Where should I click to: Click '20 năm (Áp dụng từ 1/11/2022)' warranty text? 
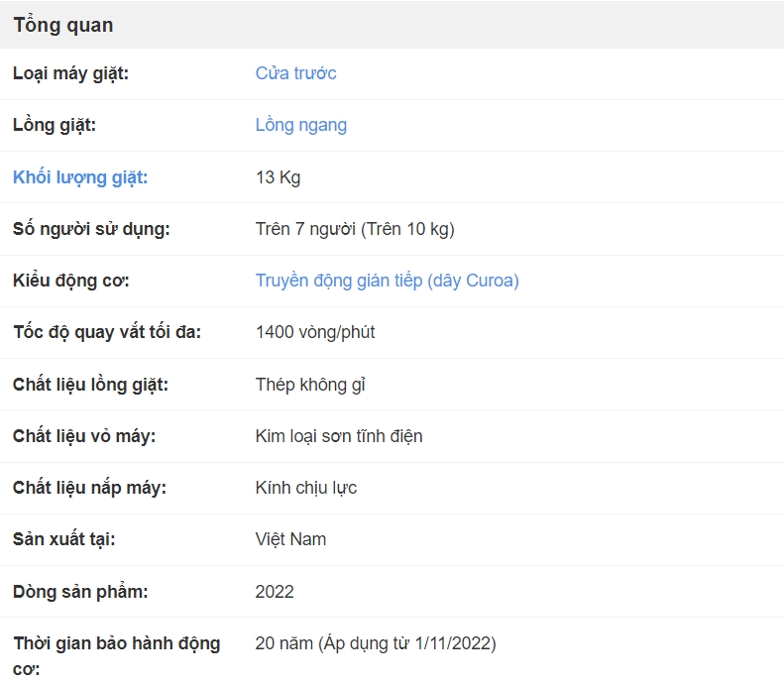[376, 643]
